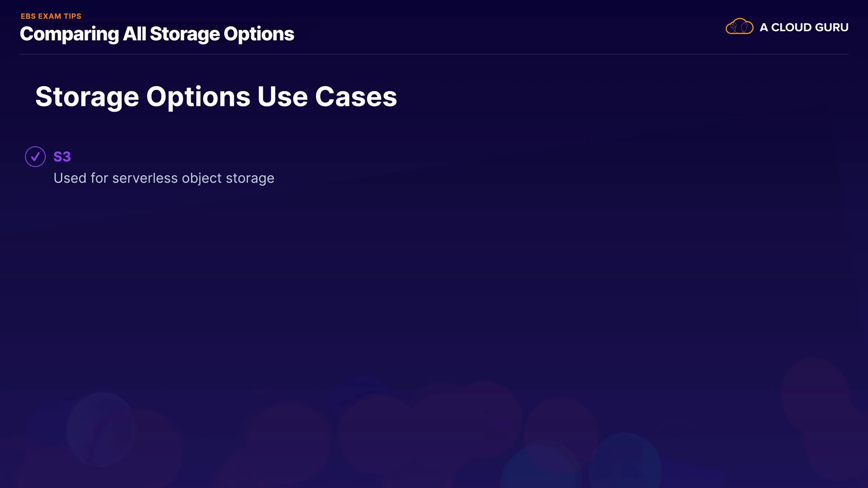Click the word 'CLOUD' in the brand text
This screenshot has width=868, height=488.
(x=791, y=28)
